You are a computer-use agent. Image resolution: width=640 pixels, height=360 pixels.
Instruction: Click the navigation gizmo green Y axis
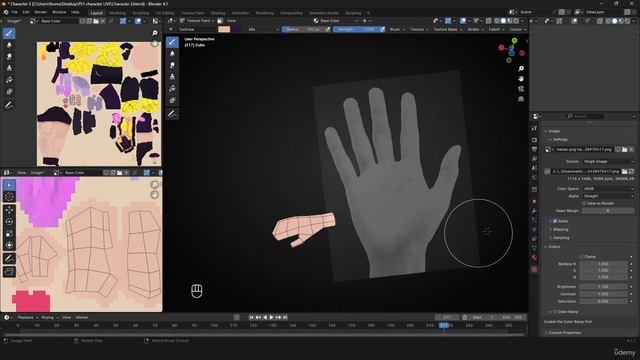coord(514,41)
